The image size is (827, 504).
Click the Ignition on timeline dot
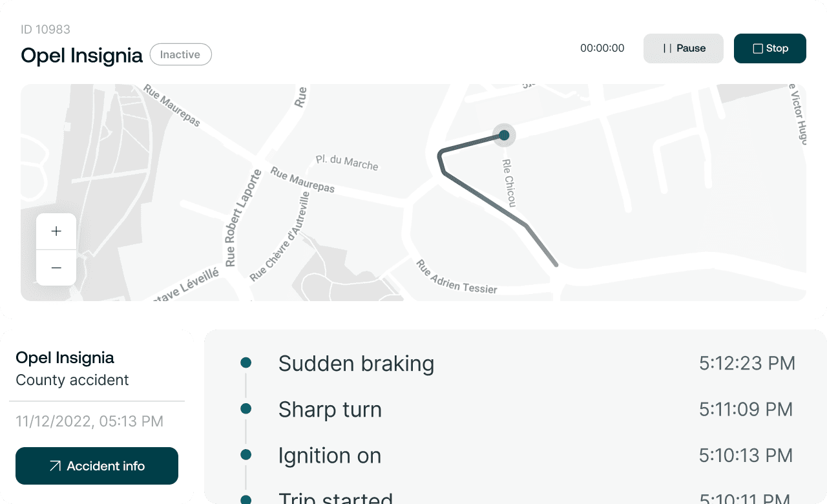[x=246, y=456]
